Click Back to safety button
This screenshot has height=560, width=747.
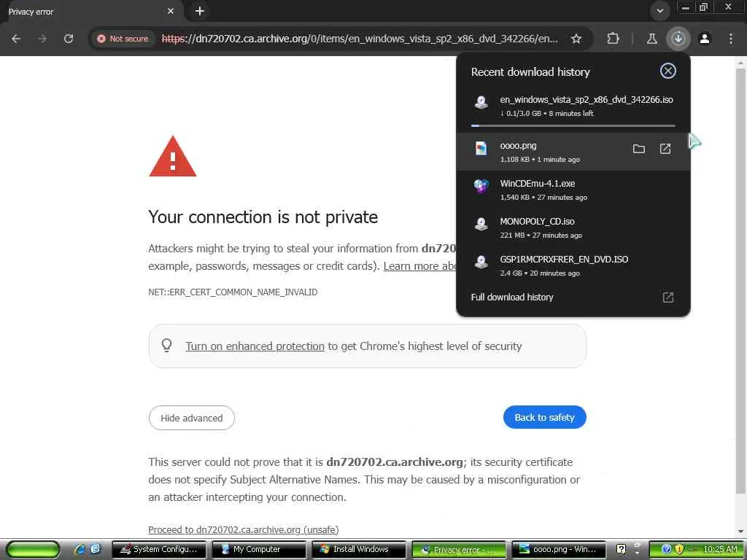click(544, 417)
